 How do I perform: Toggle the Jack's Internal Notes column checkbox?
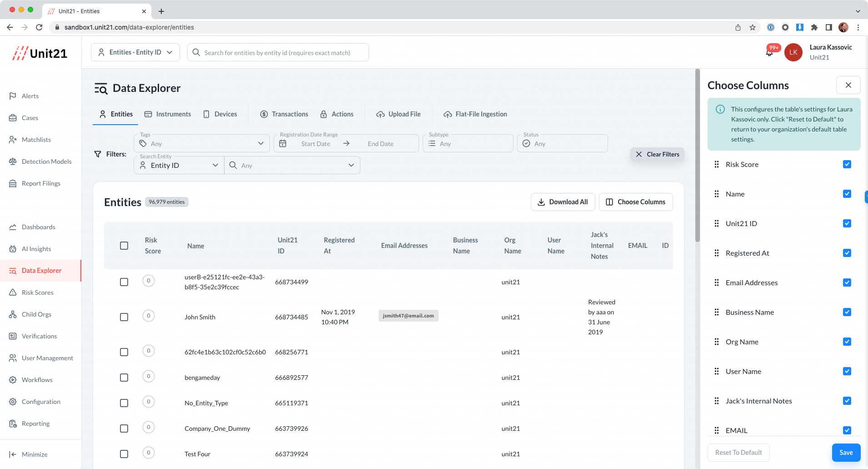847,401
